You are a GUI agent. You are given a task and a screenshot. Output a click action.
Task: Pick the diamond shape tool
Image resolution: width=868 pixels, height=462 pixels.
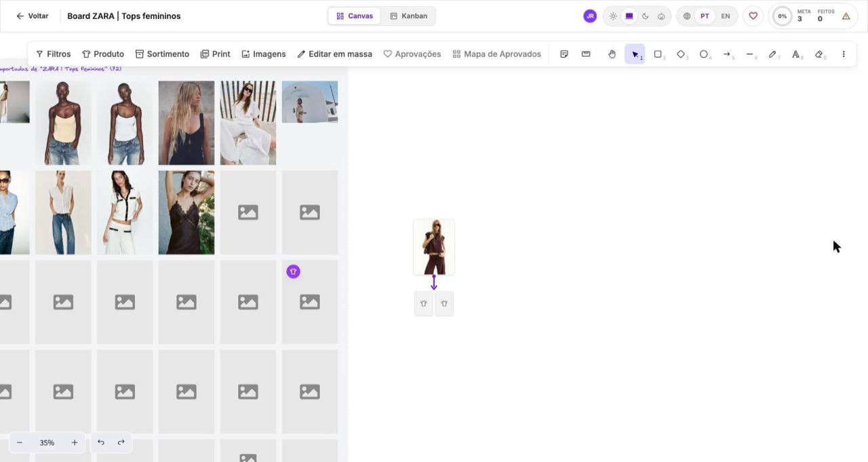pyautogui.click(x=681, y=54)
